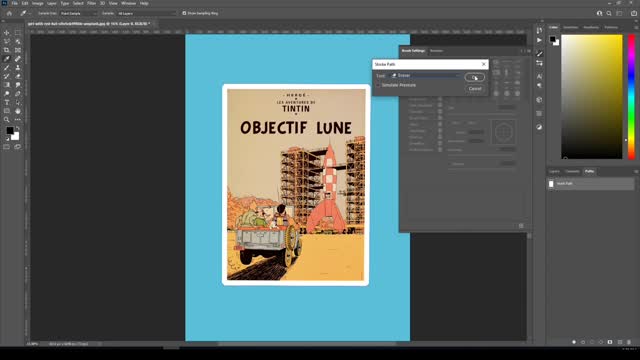
Task: Select the Spot Healing Brush tool
Action: tap(18, 59)
